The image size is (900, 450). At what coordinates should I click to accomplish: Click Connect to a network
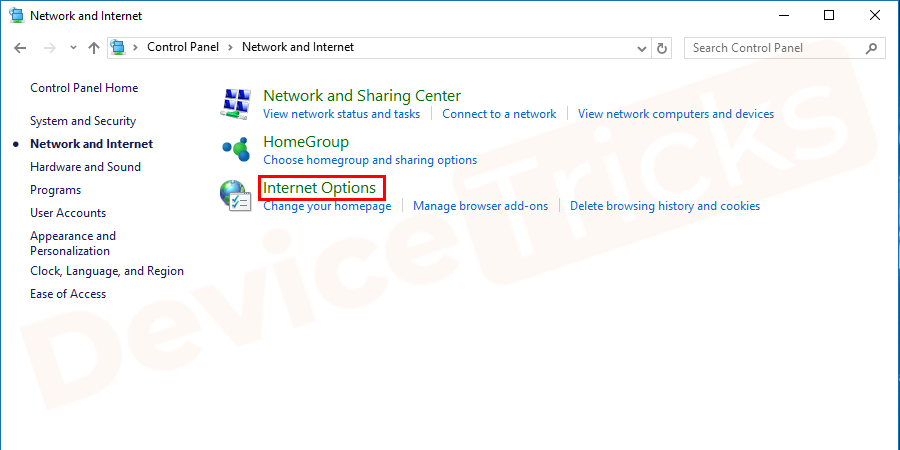(499, 114)
